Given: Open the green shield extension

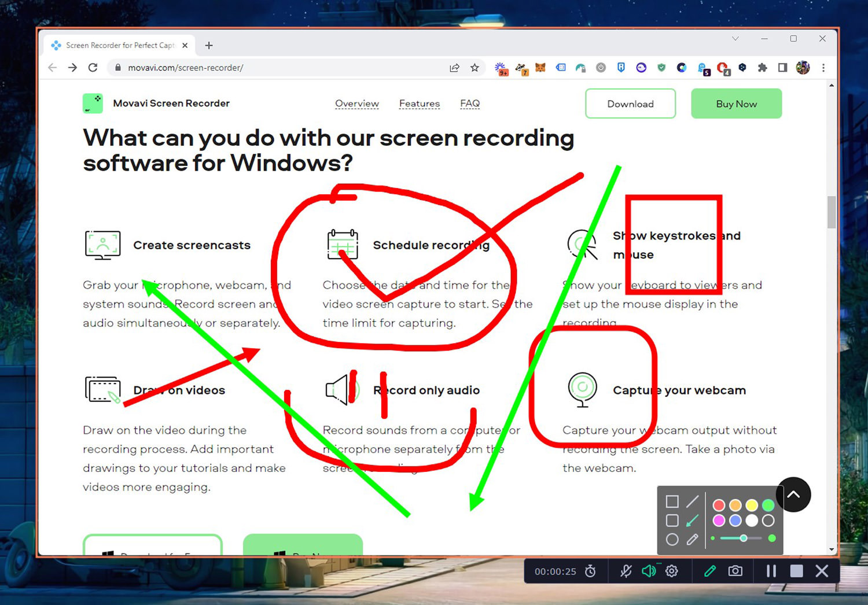Looking at the screenshot, I should tap(661, 68).
